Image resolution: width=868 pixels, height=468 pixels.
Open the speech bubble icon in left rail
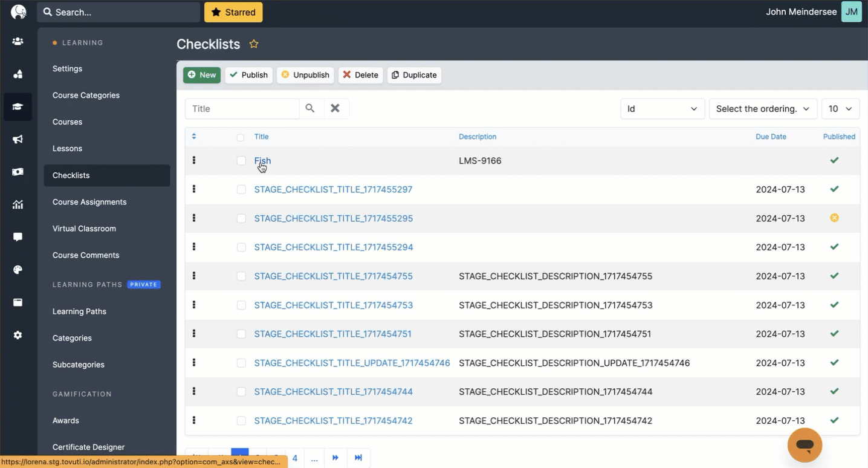(18, 237)
